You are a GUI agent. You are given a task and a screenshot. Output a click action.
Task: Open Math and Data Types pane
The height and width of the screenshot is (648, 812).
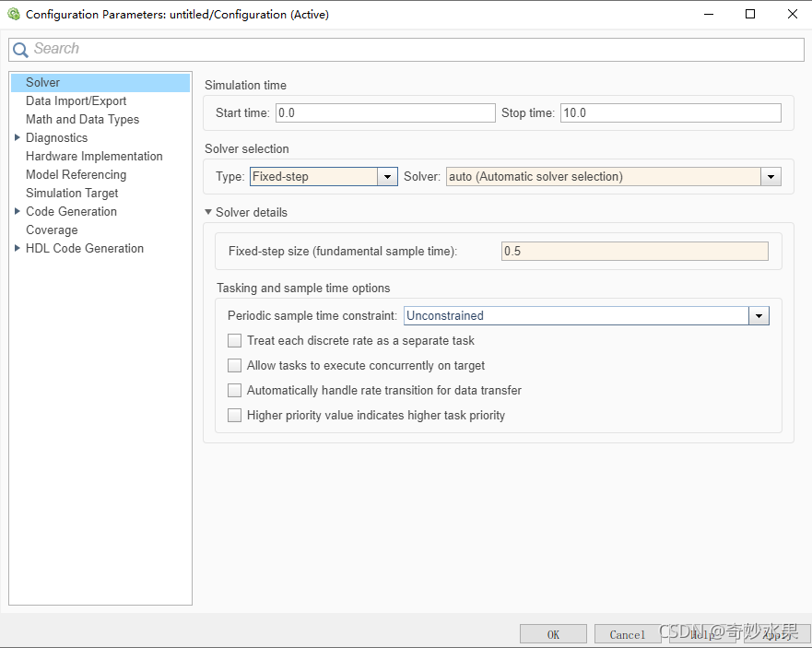tap(82, 120)
